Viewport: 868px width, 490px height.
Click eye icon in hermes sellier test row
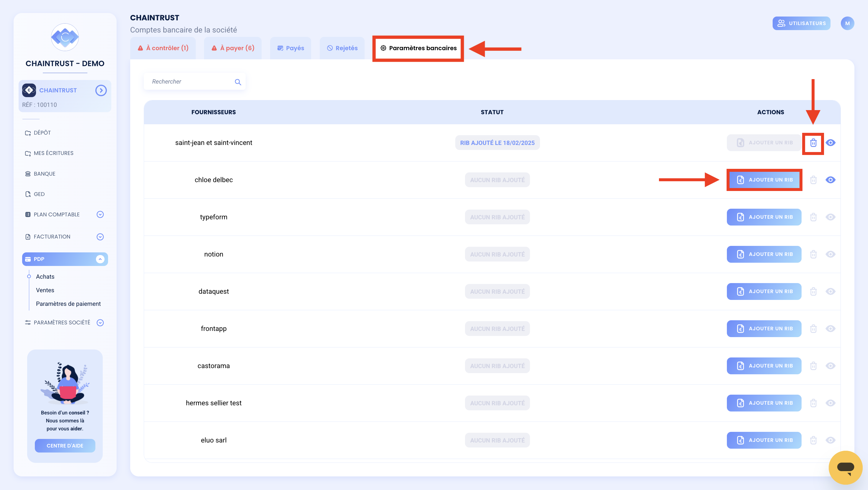click(x=830, y=403)
